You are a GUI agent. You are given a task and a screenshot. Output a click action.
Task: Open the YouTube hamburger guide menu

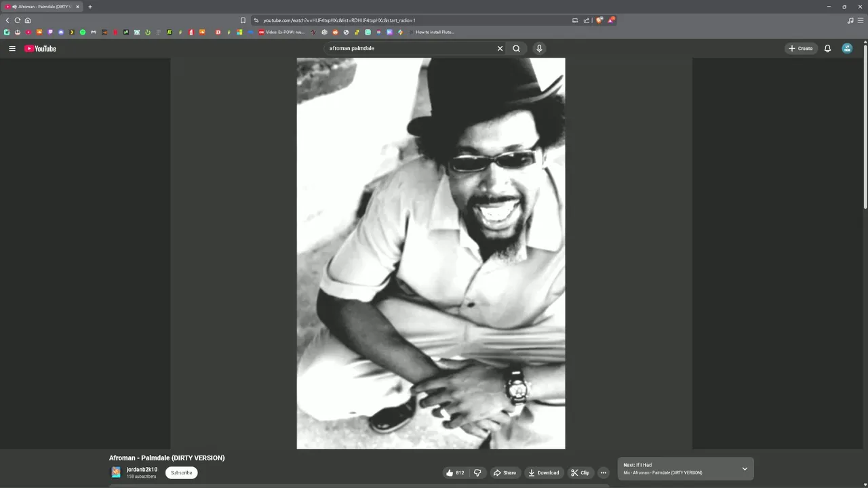[12, 48]
